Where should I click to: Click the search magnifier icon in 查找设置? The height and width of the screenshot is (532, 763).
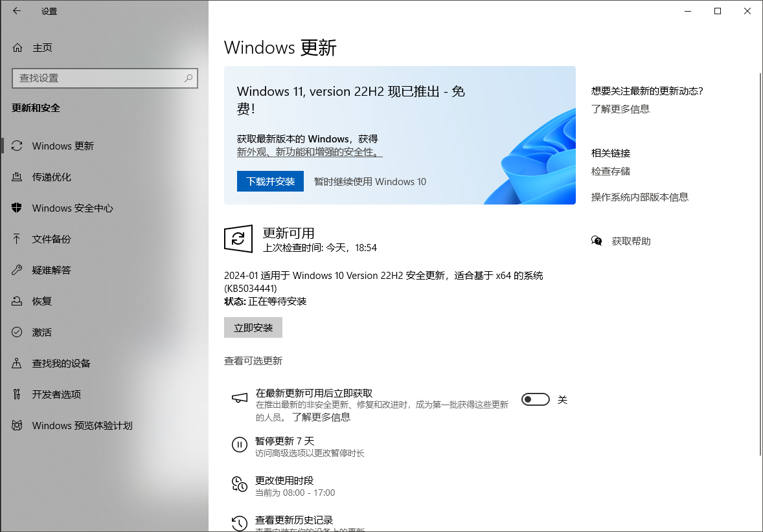click(188, 78)
